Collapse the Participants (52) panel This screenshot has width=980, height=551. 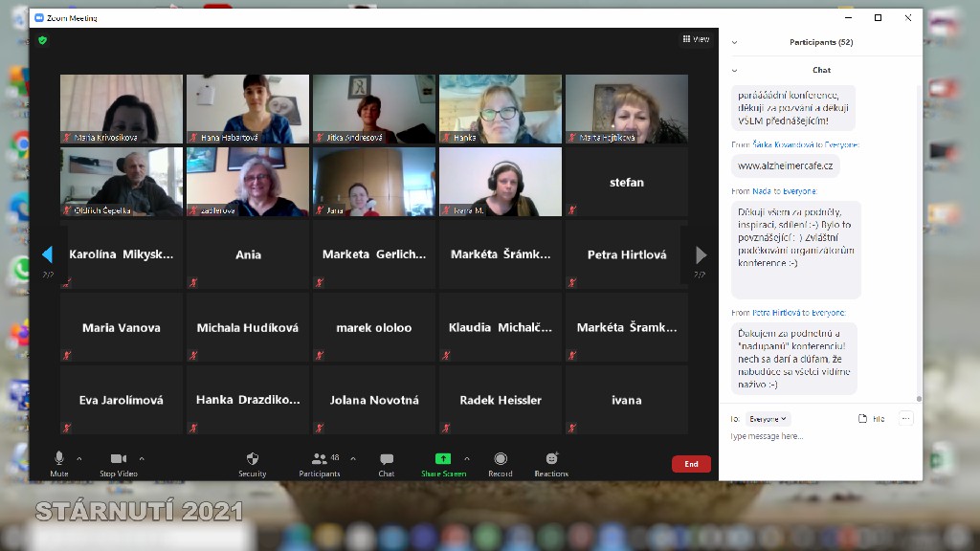pyautogui.click(x=734, y=42)
